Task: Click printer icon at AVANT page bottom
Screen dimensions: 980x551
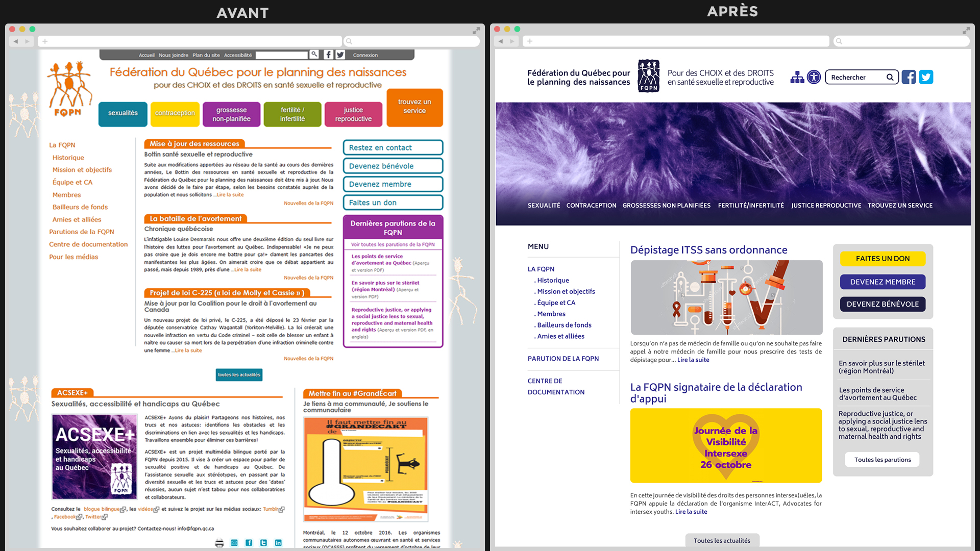Action: pyautogui.click(x=219, y=543)
